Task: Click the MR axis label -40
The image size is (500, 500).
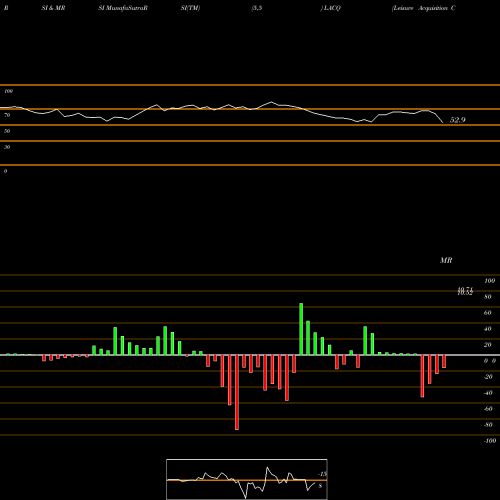Action: click(x=488, y=393)
